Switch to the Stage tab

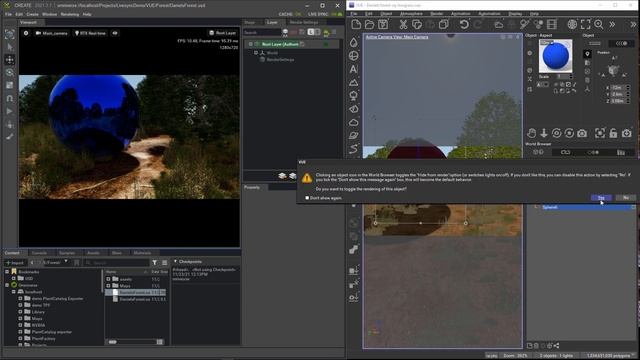click(x=250, y=22)
